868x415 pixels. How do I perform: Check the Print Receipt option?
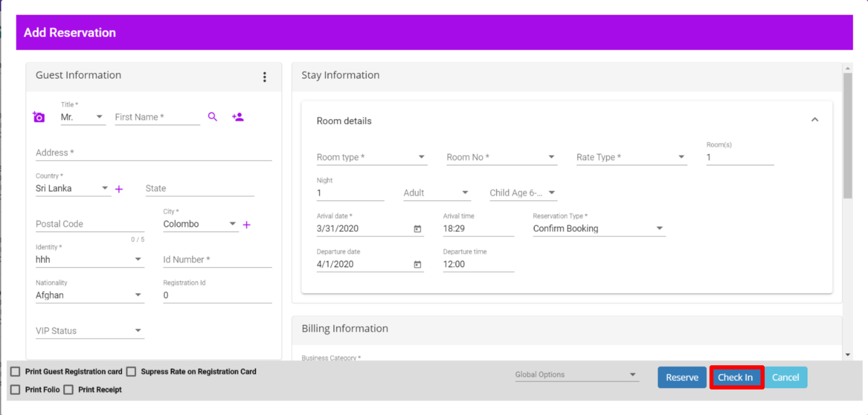[x=69, y=390]
